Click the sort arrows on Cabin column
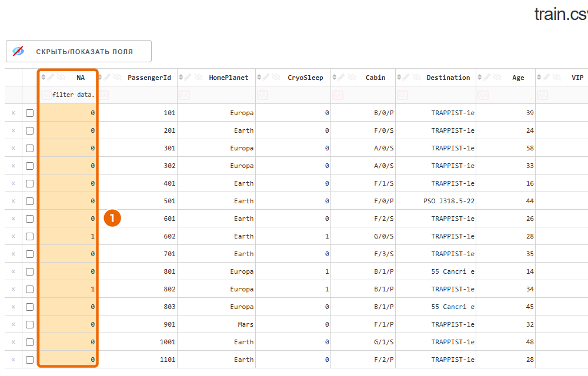 point(335,78)
